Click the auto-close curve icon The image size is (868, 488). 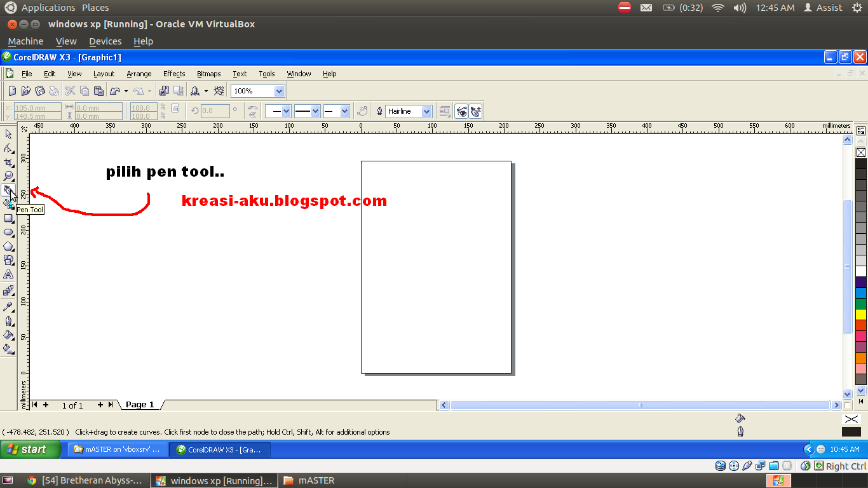(363, 111)
